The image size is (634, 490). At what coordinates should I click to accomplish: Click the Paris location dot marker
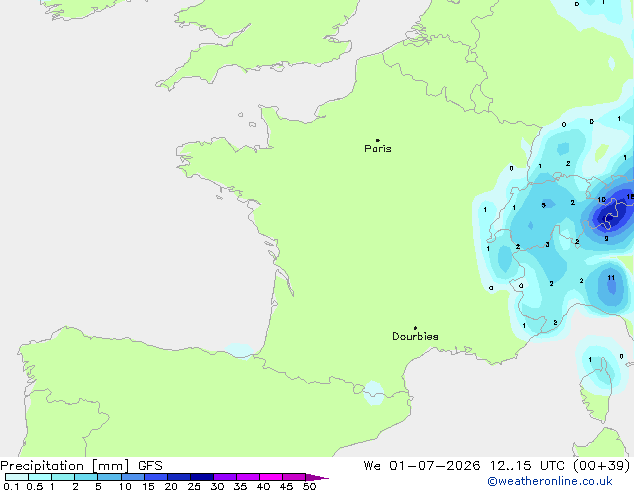[x=378, y=140]
